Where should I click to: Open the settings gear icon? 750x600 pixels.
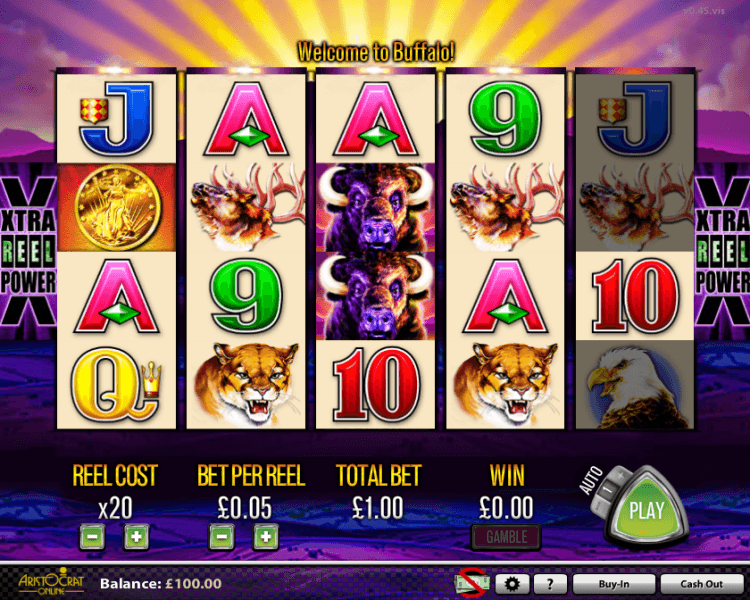[512, 584]
